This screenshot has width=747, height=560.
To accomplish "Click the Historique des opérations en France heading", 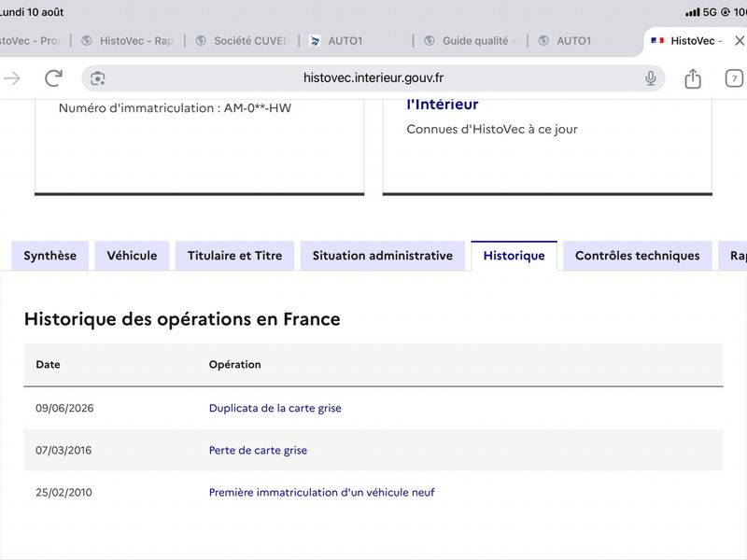I will point(182,319).
